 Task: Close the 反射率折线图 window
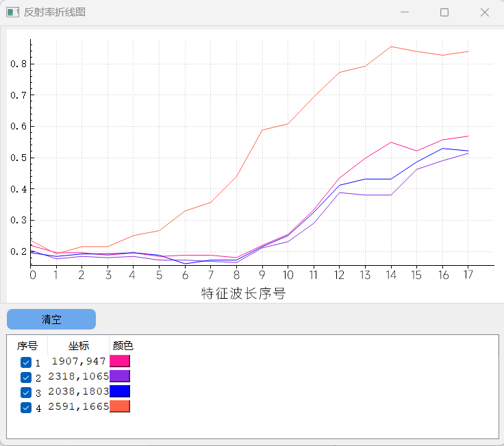pos(484,12)
